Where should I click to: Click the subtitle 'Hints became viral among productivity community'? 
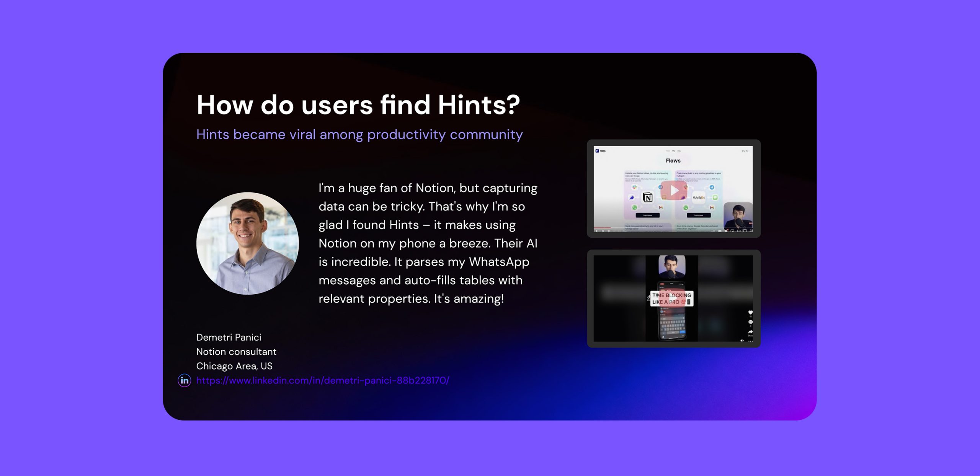point(359,135)
